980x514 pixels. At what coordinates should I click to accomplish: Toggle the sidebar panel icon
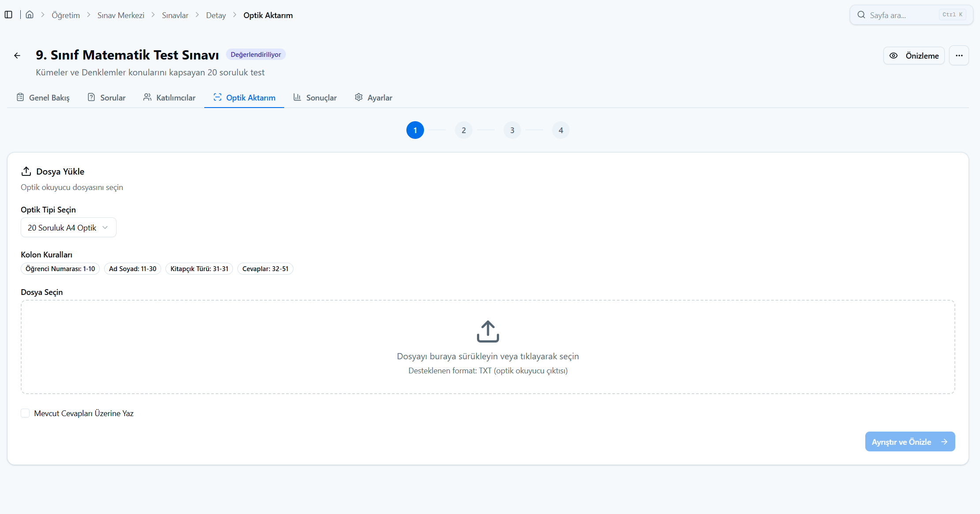click(x=8, y=15)
